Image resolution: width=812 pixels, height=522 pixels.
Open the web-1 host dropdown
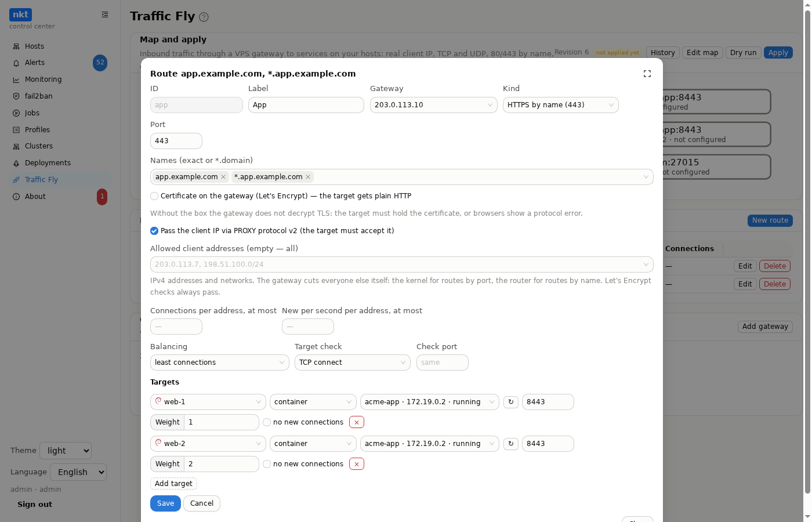coord(208,402)
